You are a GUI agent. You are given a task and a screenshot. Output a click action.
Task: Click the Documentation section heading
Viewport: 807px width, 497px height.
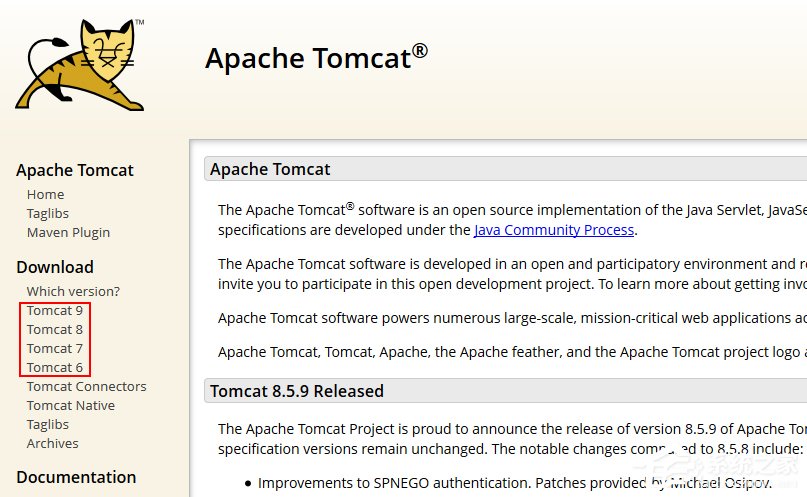tap(76, 477)
